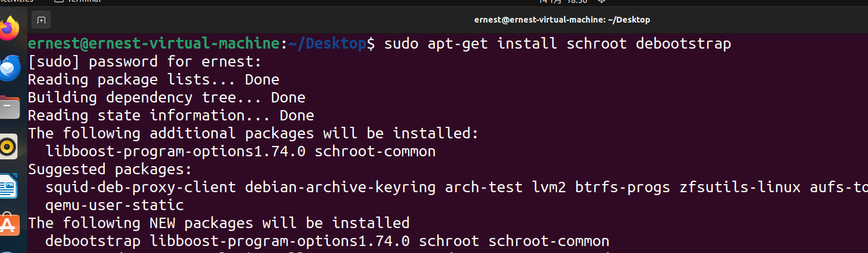Open Firefox from the dock

coord(10,29)
